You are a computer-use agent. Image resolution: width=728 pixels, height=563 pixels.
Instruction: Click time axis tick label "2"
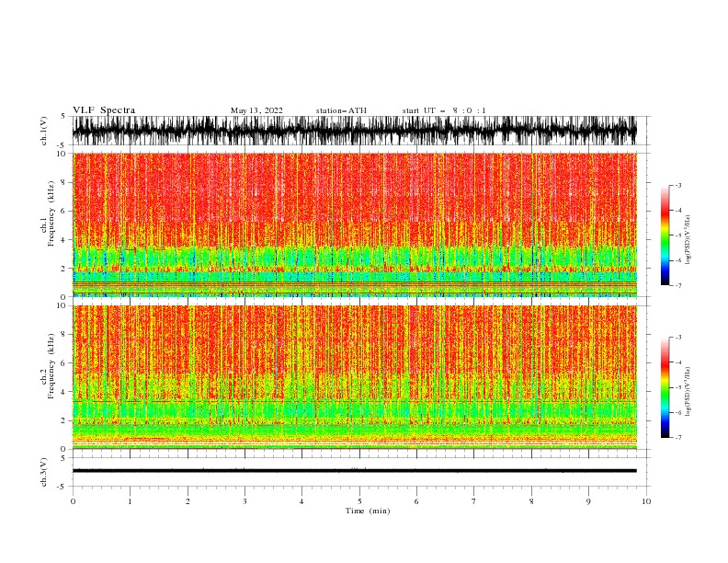click(188, 501)
